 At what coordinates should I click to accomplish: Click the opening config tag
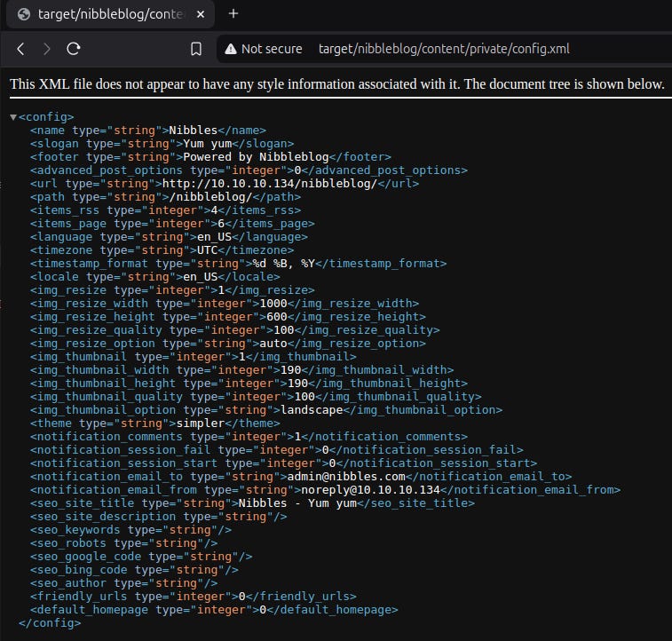46,117
